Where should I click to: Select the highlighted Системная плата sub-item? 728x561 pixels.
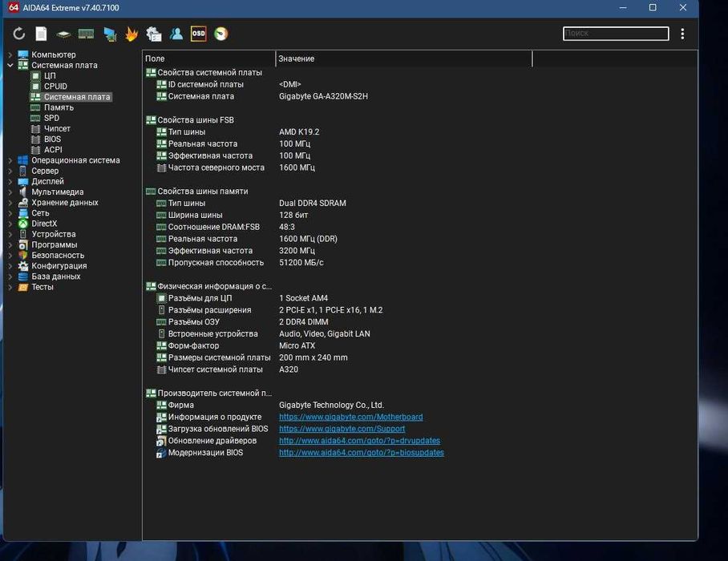click(77, 97)
